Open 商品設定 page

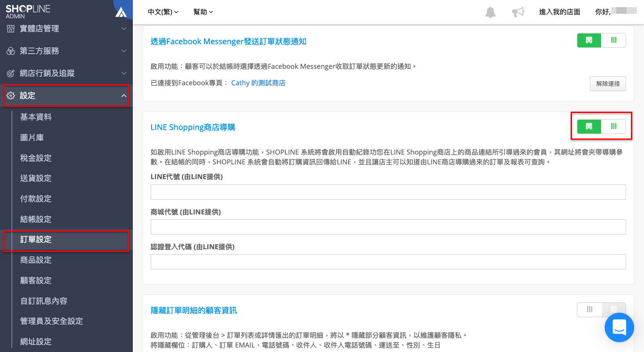[36, 260]
